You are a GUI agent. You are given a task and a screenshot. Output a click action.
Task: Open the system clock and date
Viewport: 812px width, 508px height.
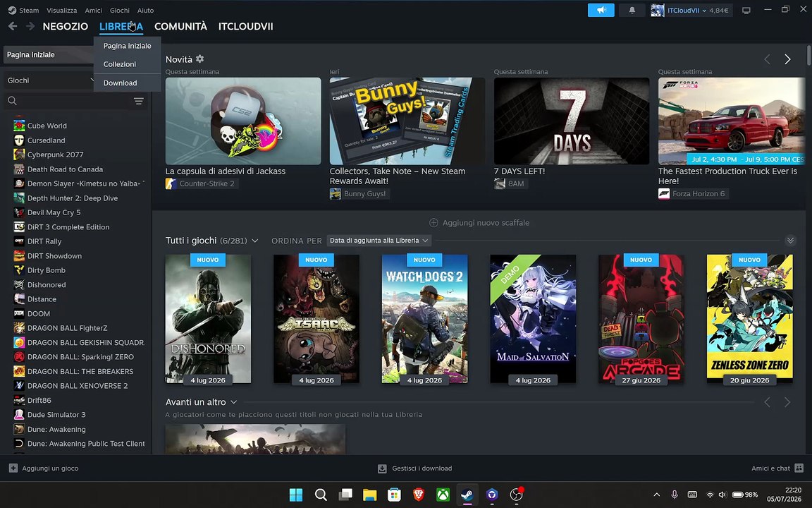[784, 495]
